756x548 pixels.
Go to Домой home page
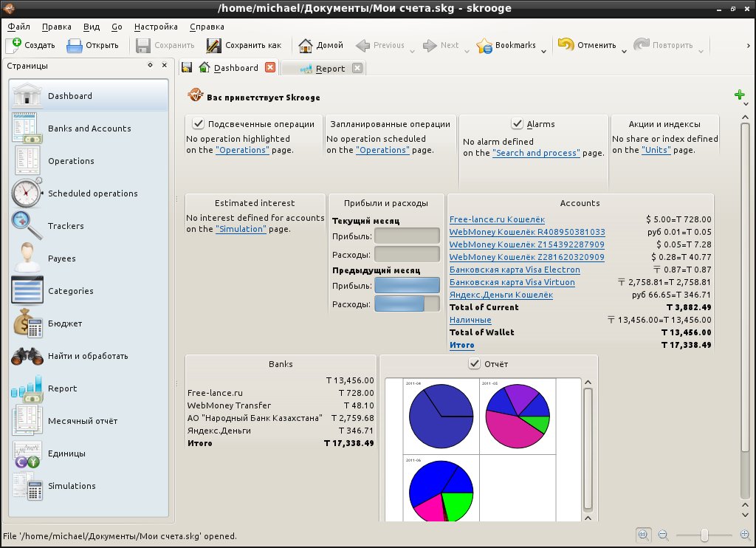coord(320,45)
